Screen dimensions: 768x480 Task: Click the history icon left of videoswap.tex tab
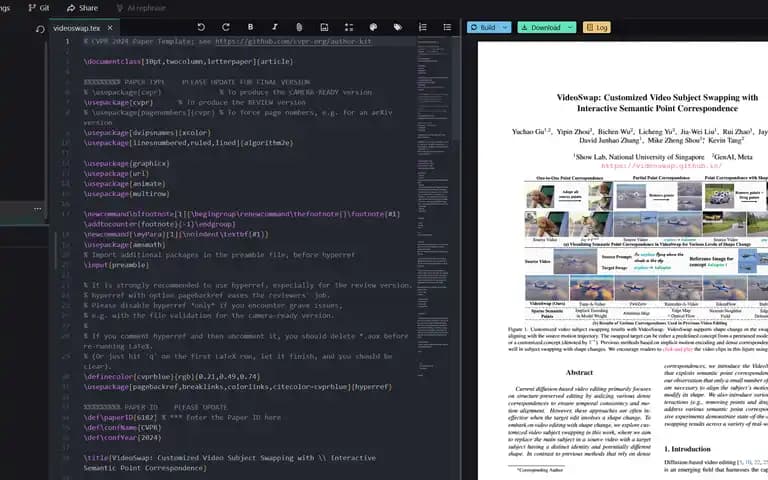click(x=40, y=29)
